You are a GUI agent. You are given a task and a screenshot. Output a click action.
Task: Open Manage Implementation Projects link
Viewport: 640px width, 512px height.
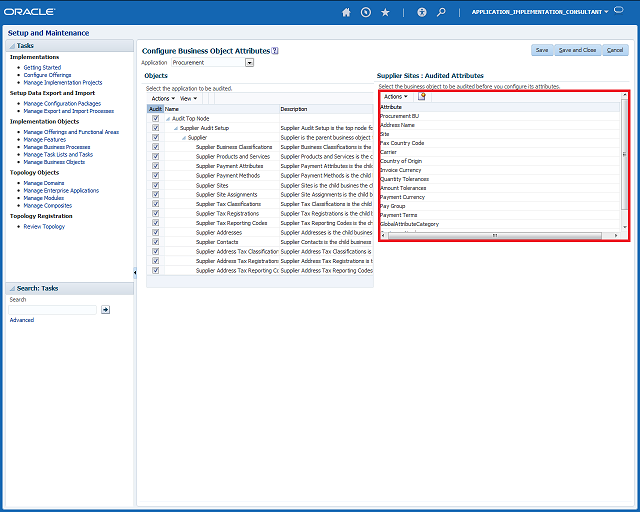coord(63,82)
